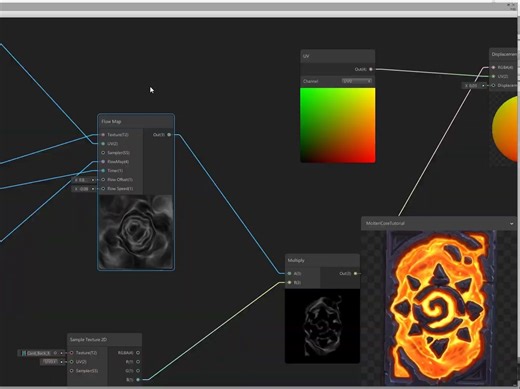Click UV(2) input port on Displacement node
This screenshot has width=520, height=389.
[493, 76]
